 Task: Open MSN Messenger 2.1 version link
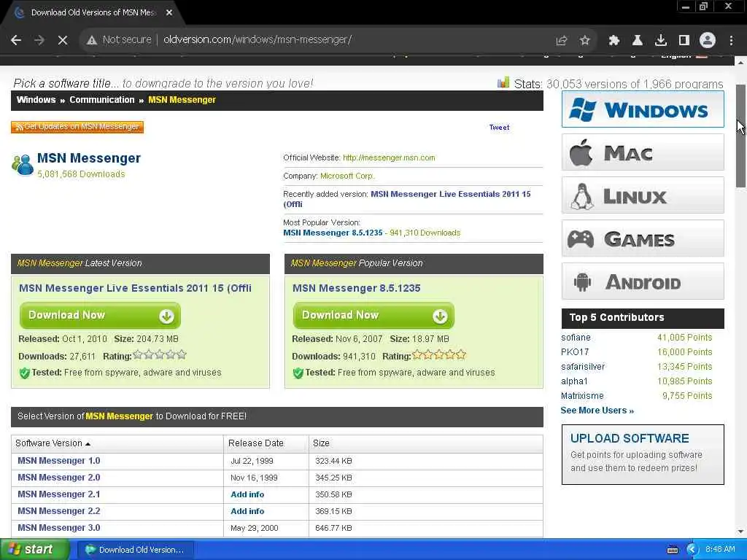click(58, 494)
